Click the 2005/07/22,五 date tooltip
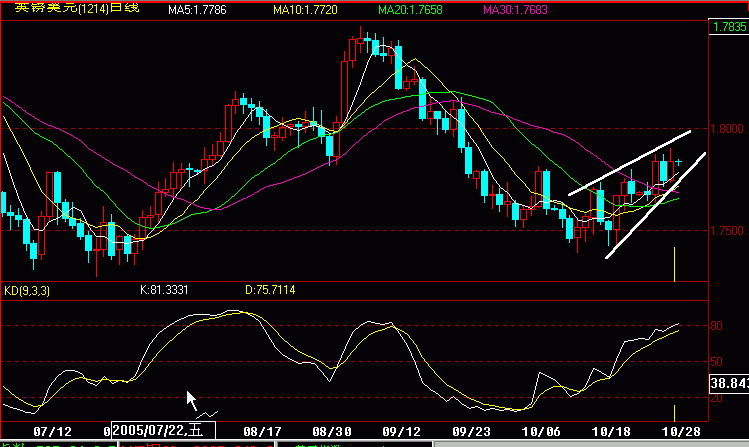 point(163,431)
